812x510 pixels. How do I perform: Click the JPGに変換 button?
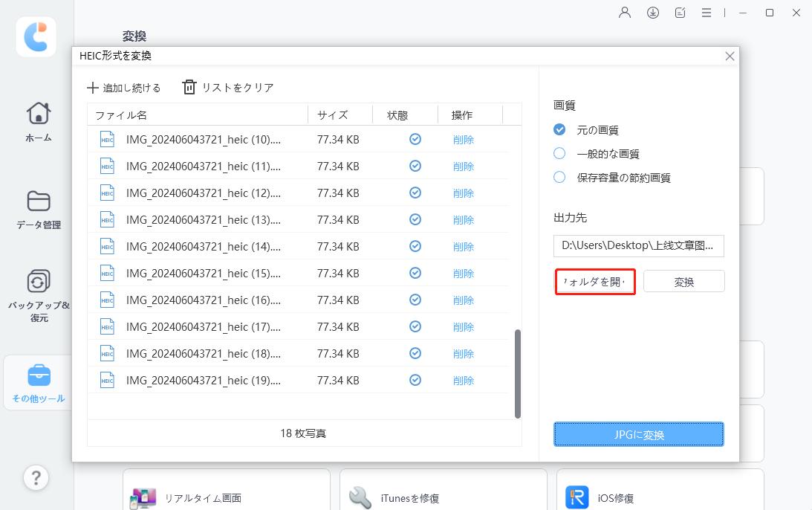[638, 434]
